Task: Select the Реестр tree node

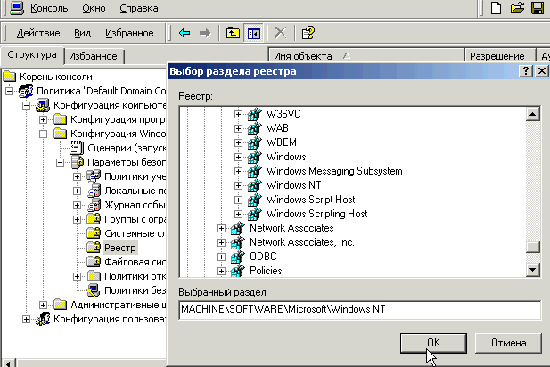Action: pos(120,248)
